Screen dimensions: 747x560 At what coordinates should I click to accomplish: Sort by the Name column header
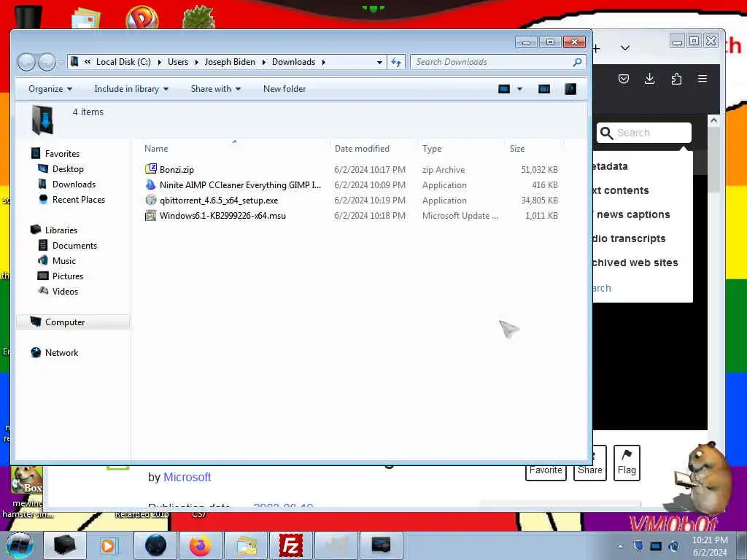click(x=156, y=149)
